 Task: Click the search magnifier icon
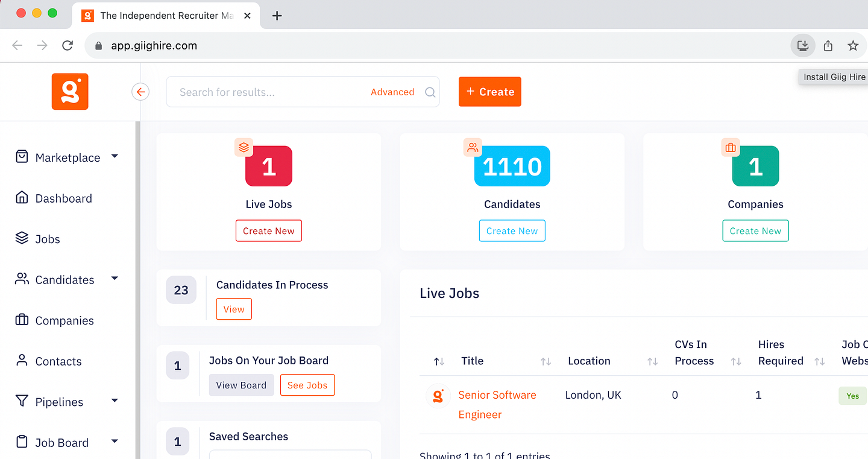click(430, 92)
